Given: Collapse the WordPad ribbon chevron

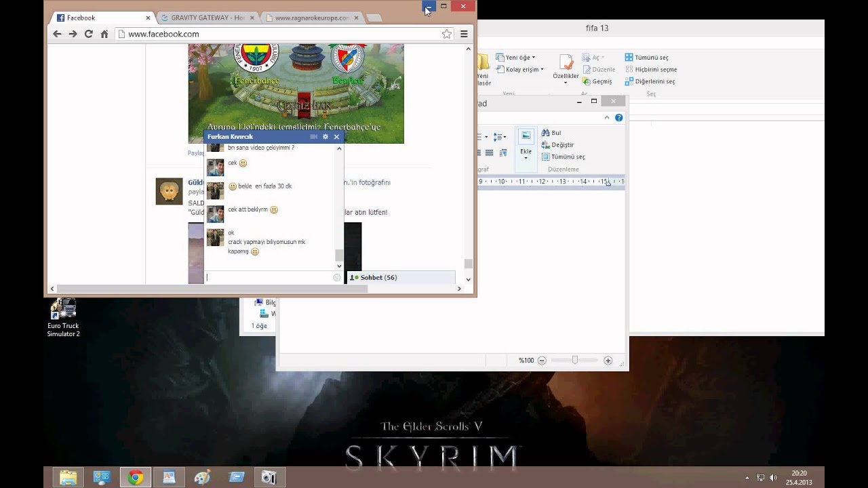Looking at the screenshot, I should [x=608, y=118].
